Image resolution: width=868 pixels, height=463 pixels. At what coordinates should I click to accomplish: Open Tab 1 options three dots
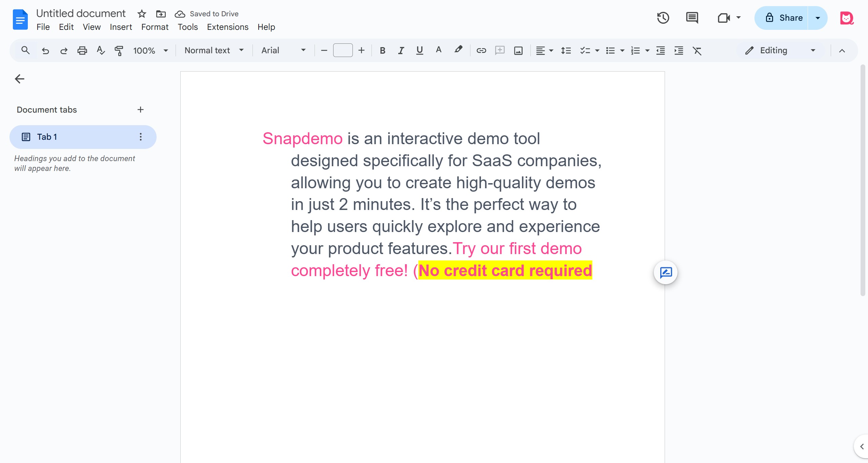tap(141, 137)
